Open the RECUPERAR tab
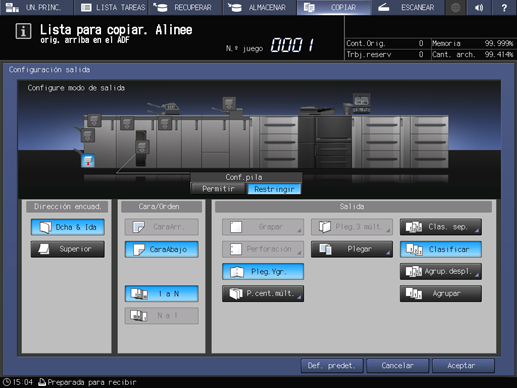This screenshot has height=388, width=517. click(x=185, y=7)
